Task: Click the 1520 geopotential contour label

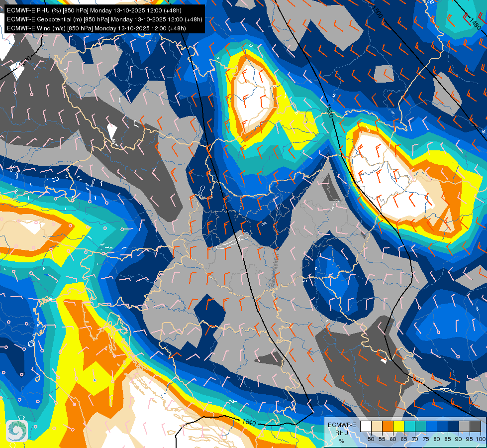Action: pos(329,111)
